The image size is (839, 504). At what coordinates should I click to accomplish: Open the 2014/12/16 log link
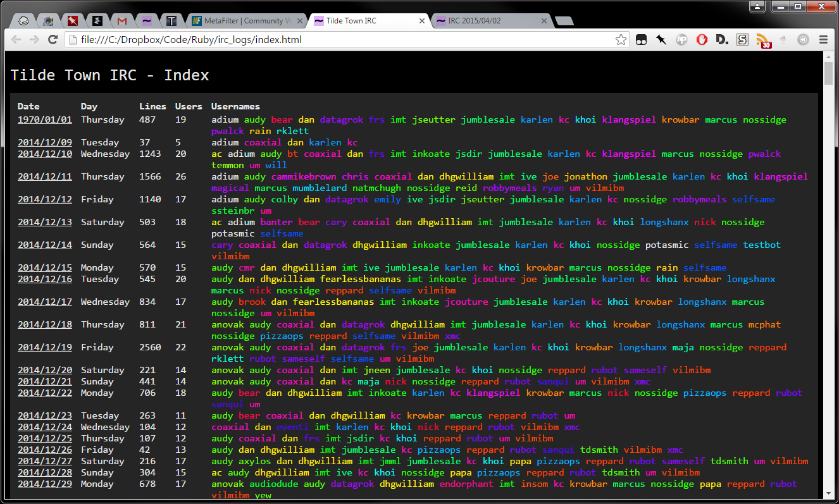tap(45, 279)
